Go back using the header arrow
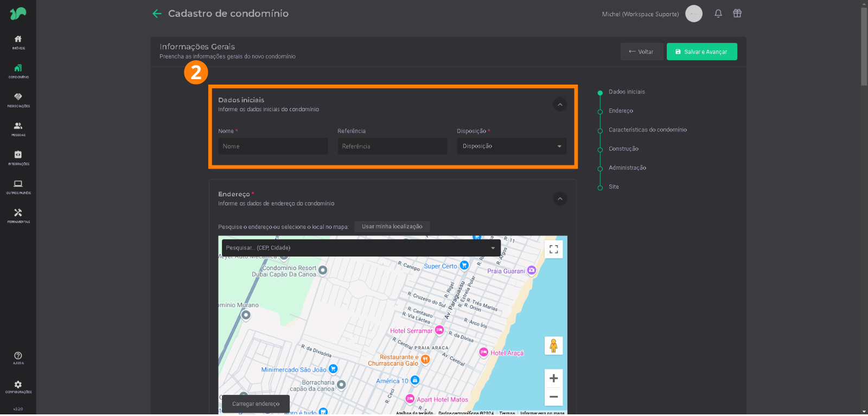Screen dimensions: 868x416 (x=157, y=14)
